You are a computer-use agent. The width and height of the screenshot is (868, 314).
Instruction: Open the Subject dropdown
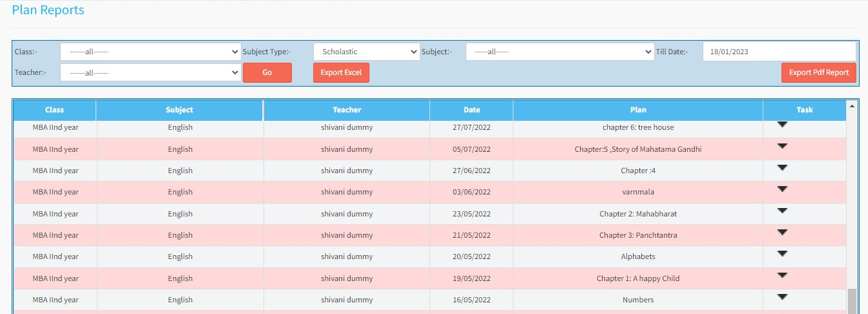click(x=559, y=52)
